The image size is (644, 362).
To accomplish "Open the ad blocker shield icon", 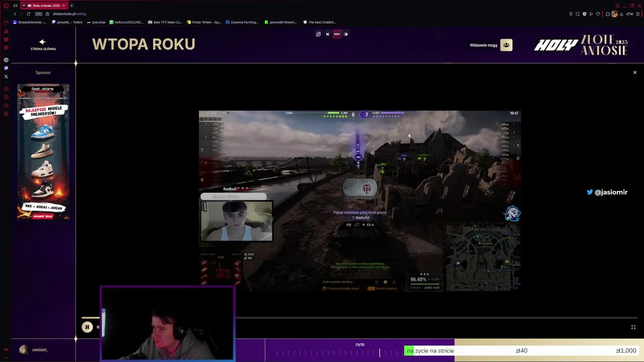I will (x=584, y=14).
